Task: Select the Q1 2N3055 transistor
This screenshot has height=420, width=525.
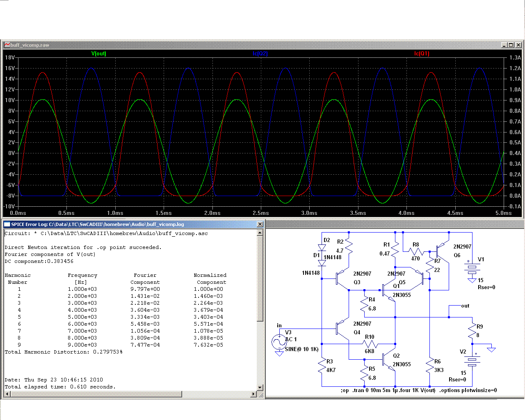Action: click(388, 291)
